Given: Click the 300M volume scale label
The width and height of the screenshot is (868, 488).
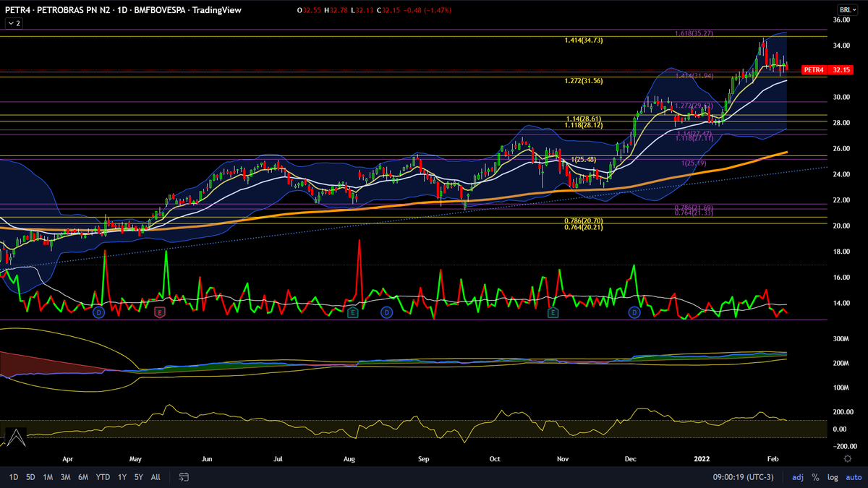Looking at the screenshot, I should coord(841,338).
